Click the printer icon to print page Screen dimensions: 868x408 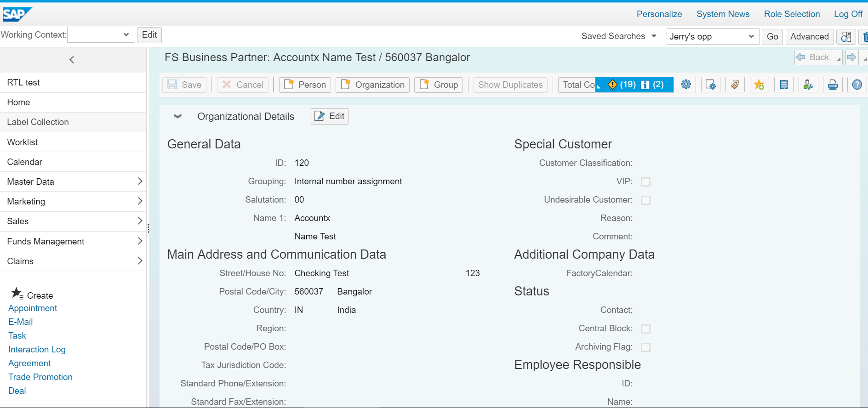coord(833,85)
